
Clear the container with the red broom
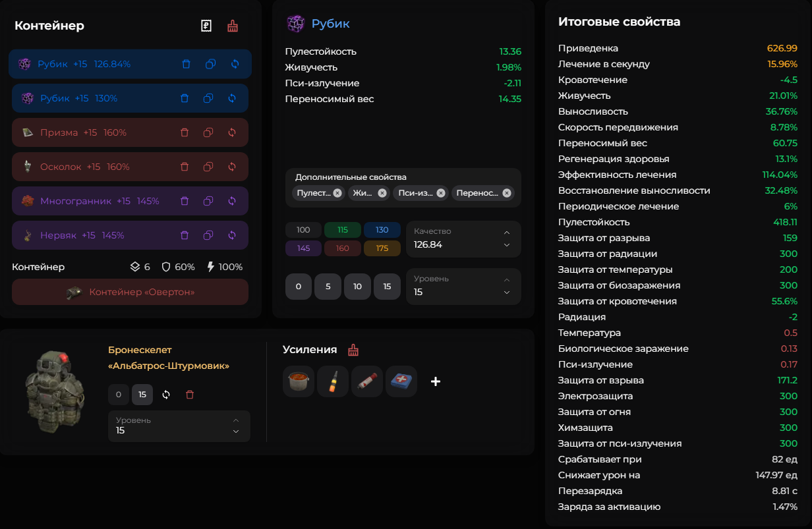(233, 26)
